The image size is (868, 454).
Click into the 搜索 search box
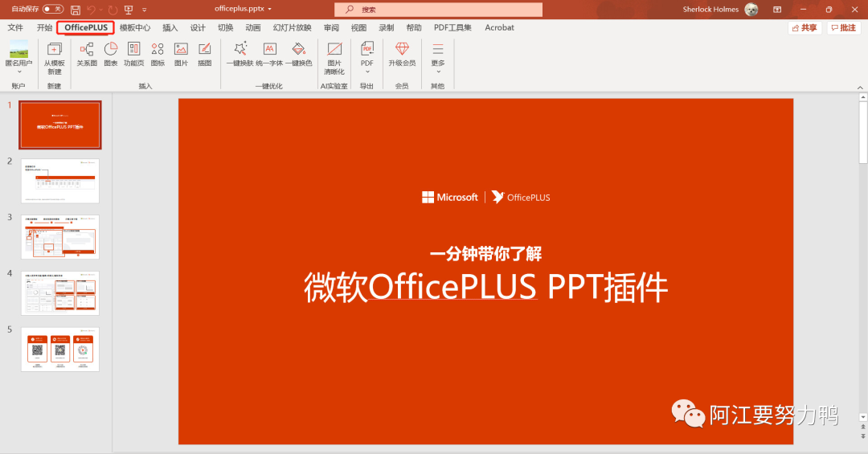click(x=438, y=10)
